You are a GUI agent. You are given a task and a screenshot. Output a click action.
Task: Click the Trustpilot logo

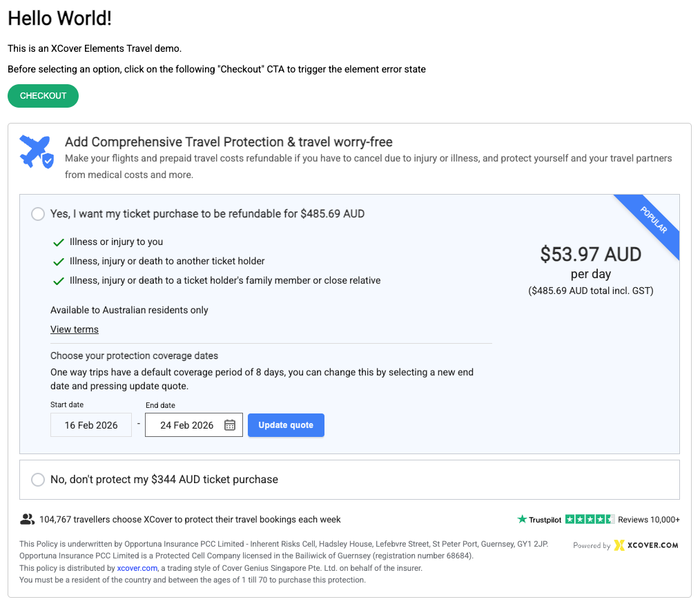point(539,520)
